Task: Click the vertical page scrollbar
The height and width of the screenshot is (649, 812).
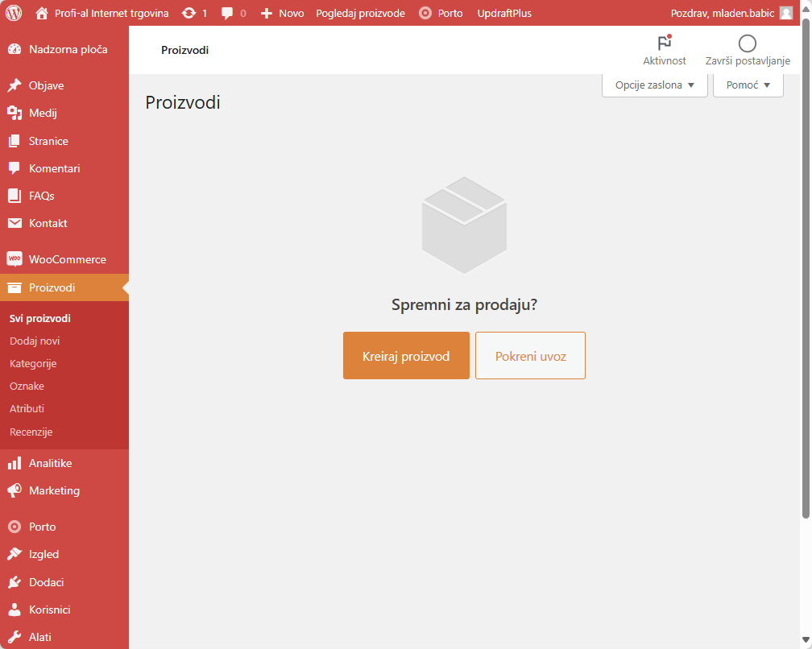Action: point(806,266)
